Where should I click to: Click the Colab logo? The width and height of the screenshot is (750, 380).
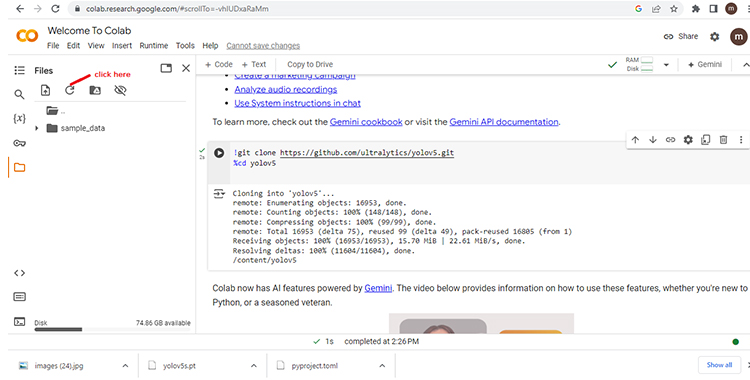coord(27,36)
